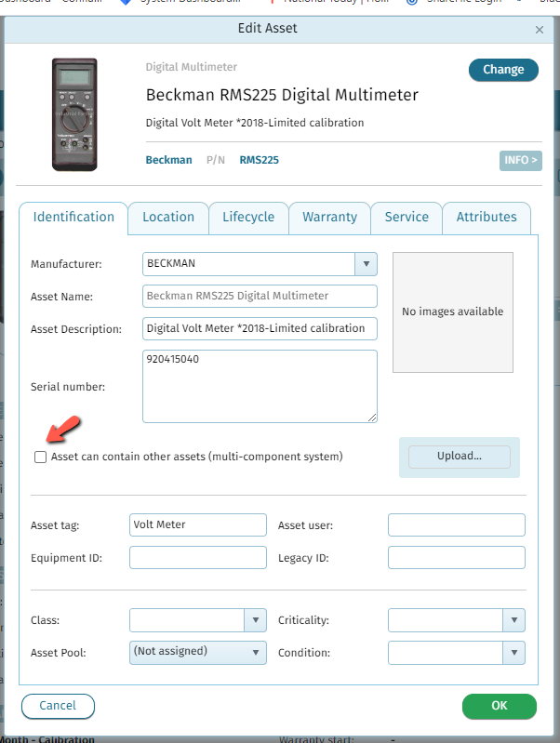Click the Beckman RMS225 Digital Multimeter title
Image resolution: width=560 pixels, height=743 pixels.
click(282, 95)
